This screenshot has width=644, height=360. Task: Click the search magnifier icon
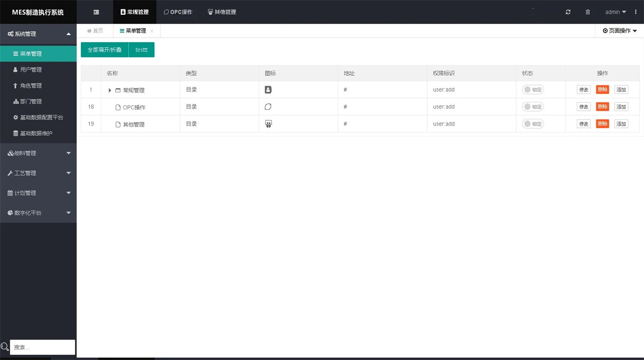[5, 347]
